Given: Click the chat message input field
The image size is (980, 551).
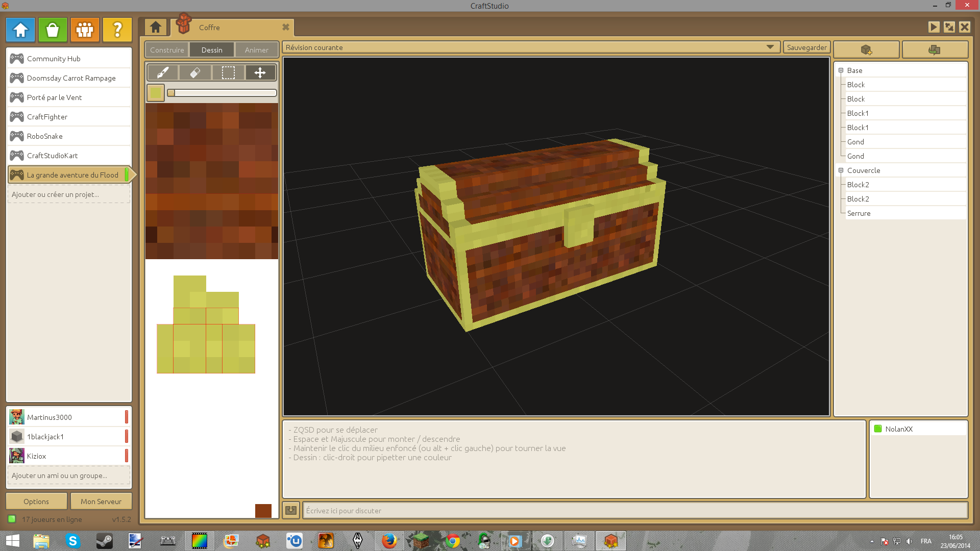Looking at the screenshot, I should click(634, 511).
